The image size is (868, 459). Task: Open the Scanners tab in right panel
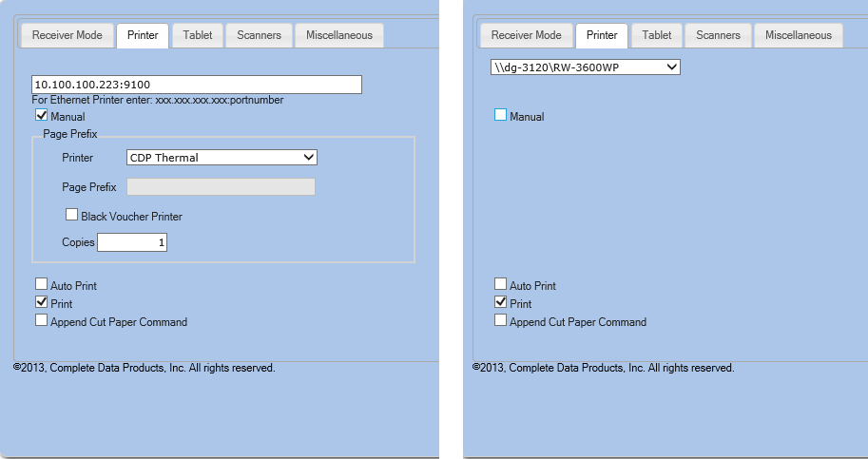719,35
